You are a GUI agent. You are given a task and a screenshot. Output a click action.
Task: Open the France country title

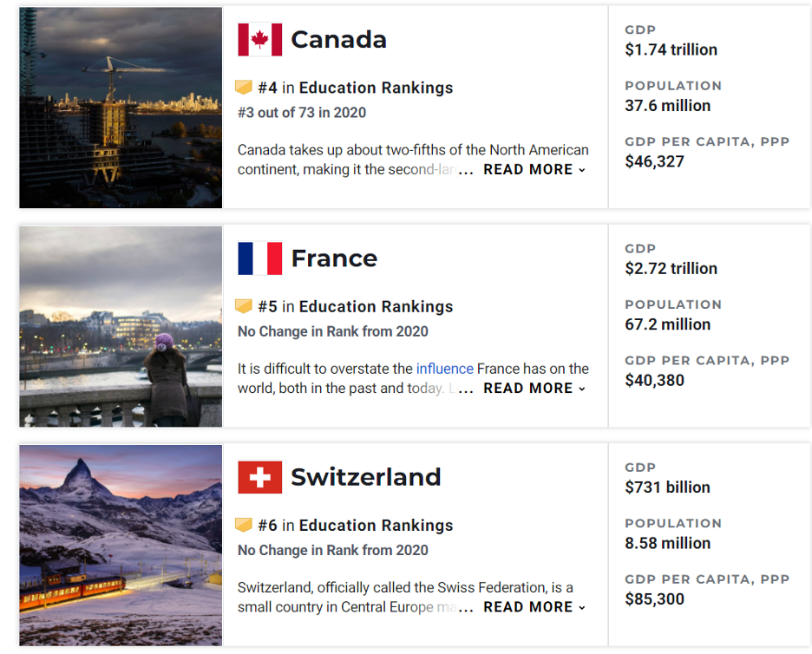pyautogui.click(x=334, y=258)
